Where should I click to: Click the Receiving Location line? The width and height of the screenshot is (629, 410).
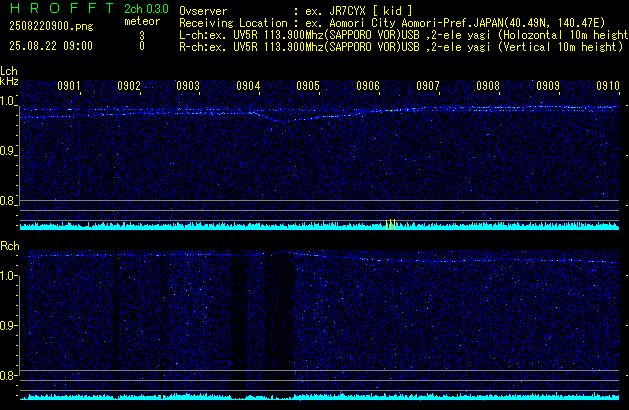click(x=392, y=23)
